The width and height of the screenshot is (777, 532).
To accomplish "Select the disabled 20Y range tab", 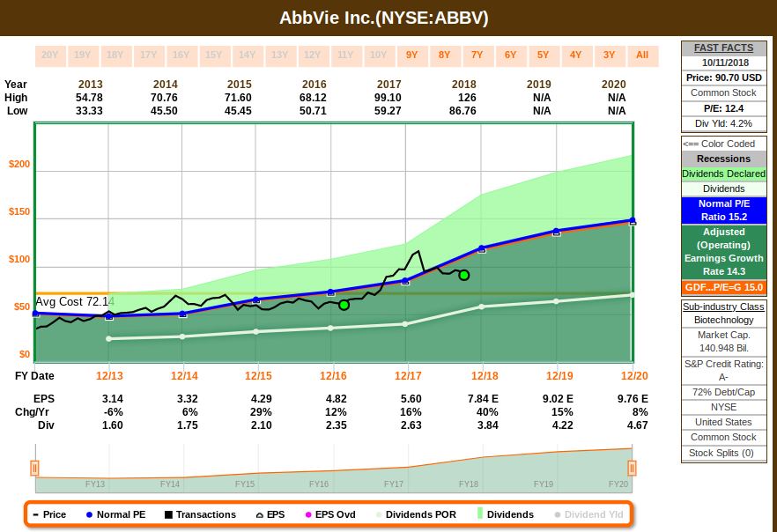I will click(x=50, y=55).
